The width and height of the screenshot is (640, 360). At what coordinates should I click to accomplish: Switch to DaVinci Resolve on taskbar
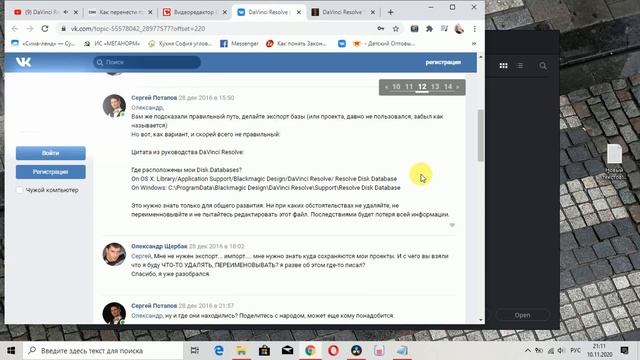[x=356, y=351]
